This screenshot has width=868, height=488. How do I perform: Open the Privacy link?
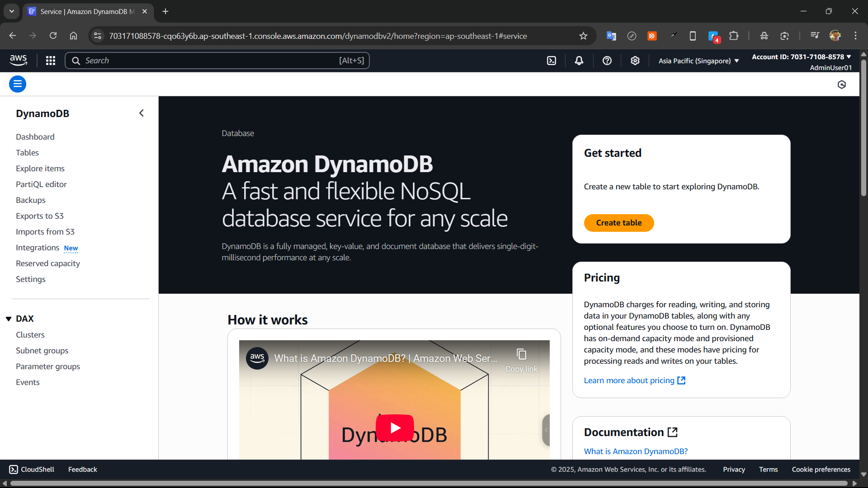(734, 469)
